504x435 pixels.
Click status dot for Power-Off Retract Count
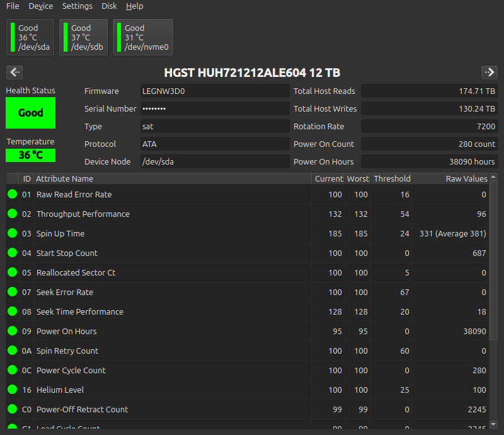point(12,409)
